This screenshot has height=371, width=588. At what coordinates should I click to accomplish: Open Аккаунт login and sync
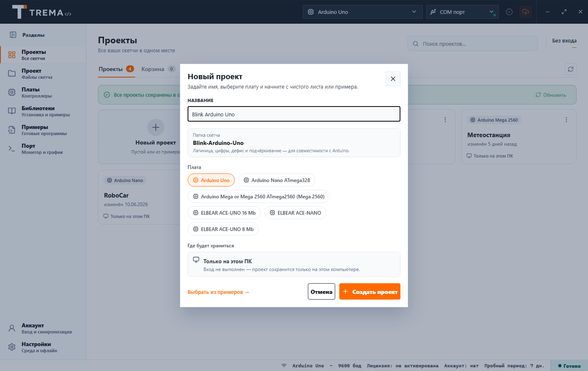(43, 328)
